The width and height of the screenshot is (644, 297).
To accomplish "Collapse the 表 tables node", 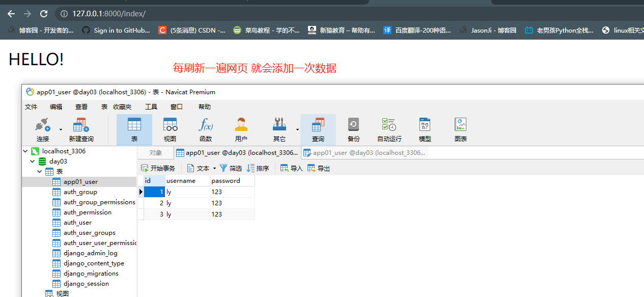I will point(40,171).
